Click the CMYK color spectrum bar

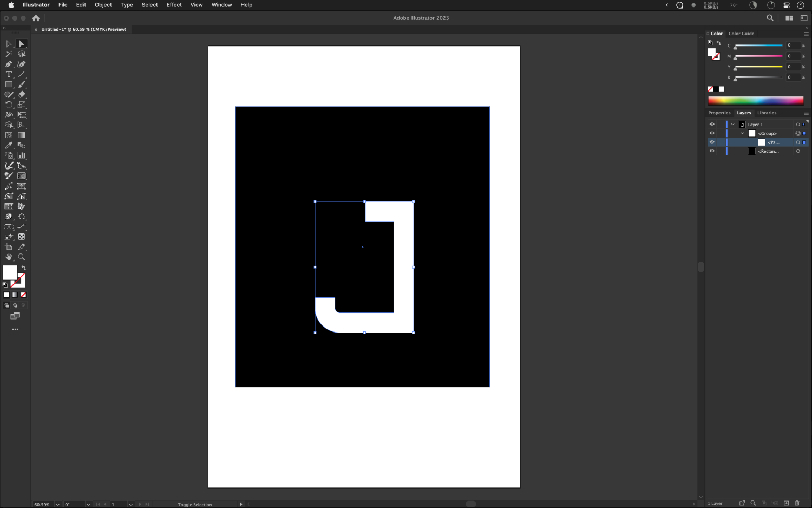[x=755, y=101]
